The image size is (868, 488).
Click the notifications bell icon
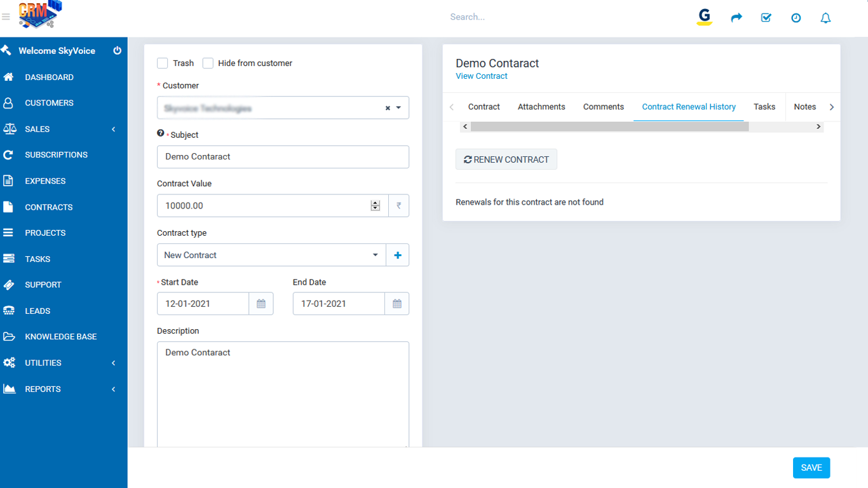825,18
